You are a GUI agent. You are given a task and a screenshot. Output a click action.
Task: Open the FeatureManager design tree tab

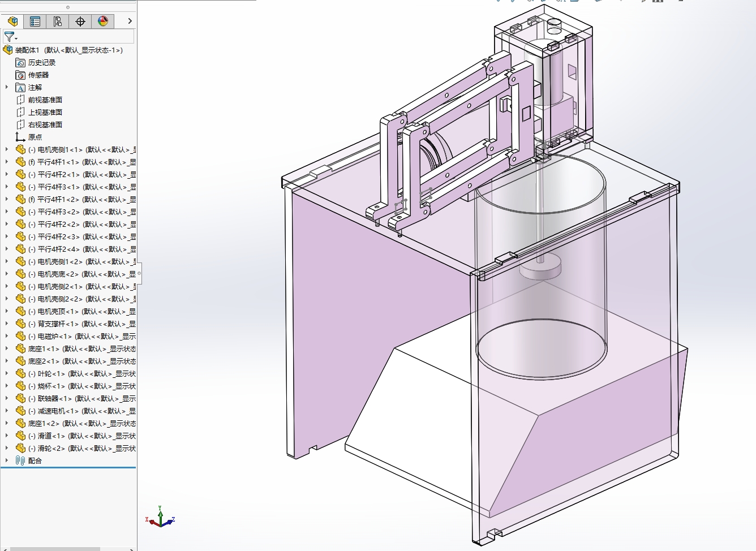12,21
